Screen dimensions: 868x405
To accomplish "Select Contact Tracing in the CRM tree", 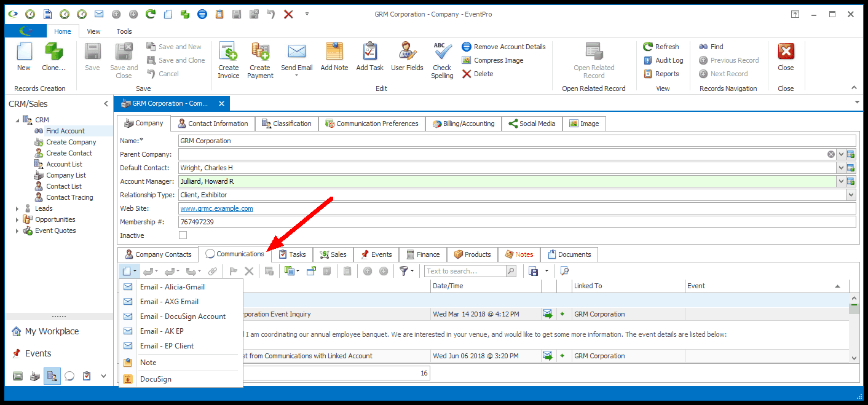I will click(69, 197).
